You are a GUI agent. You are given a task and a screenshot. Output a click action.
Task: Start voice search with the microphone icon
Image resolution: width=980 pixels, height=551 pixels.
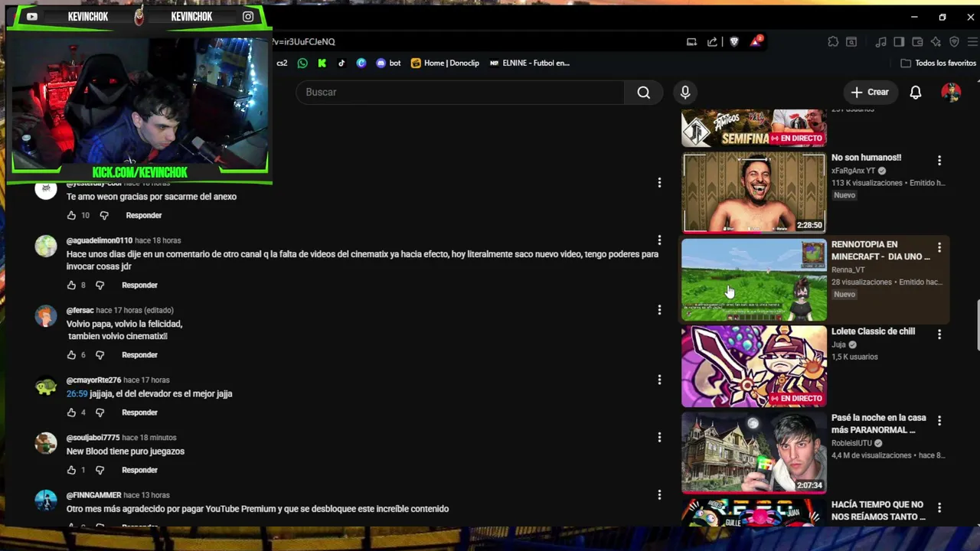pos(685,92)
